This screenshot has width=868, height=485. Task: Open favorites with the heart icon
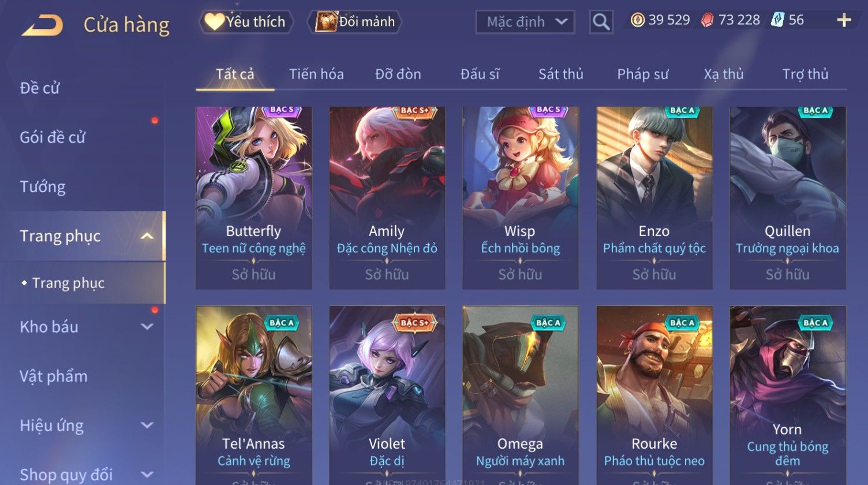214,22
